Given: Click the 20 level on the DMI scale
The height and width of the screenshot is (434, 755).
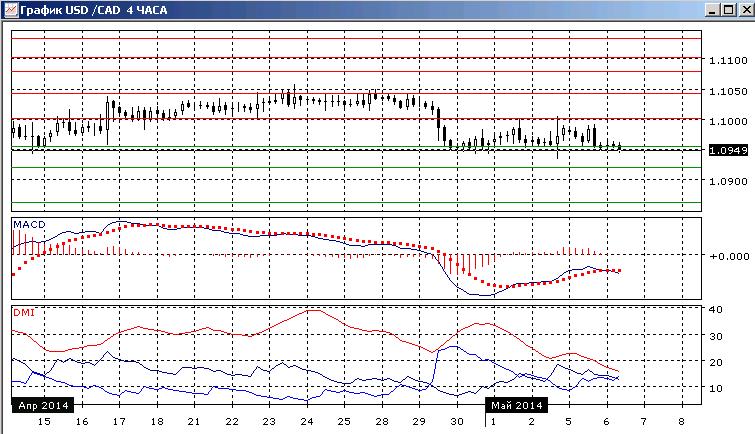Looking at the screenshot, I should [x=716, y=362].
